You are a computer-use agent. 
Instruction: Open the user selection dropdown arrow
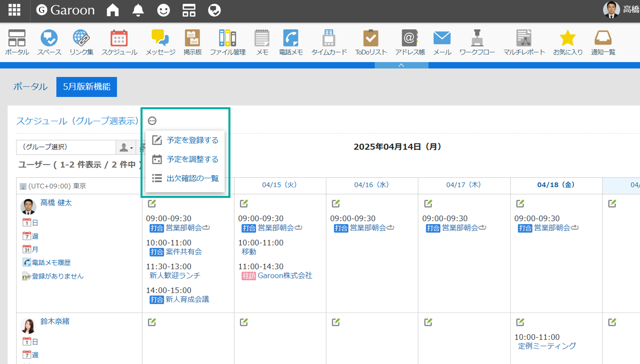point(126,148)
